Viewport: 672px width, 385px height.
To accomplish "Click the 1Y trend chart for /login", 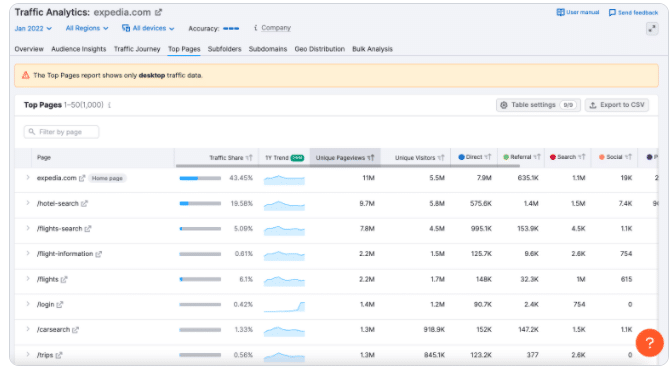I will (x=284, y=306).
